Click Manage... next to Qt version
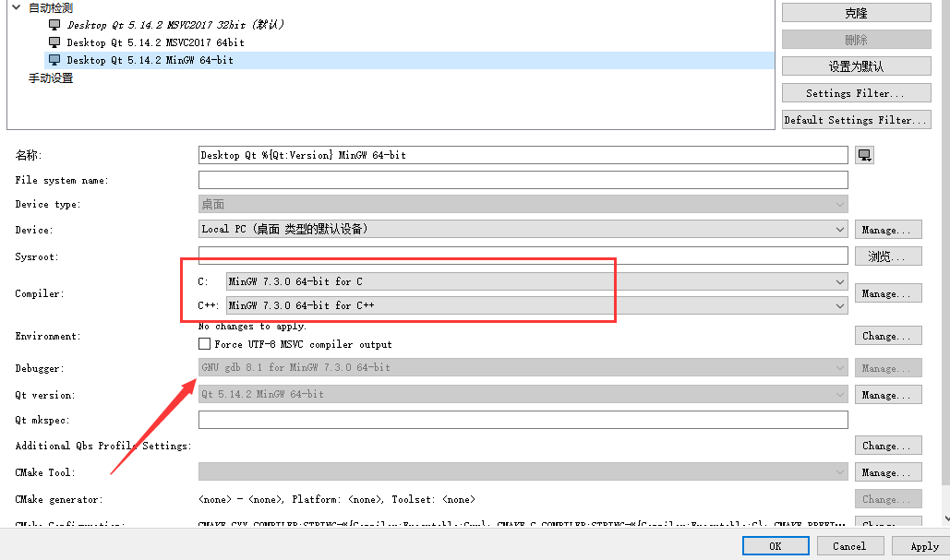Screen dimensions: 950x560 [888, 395]
